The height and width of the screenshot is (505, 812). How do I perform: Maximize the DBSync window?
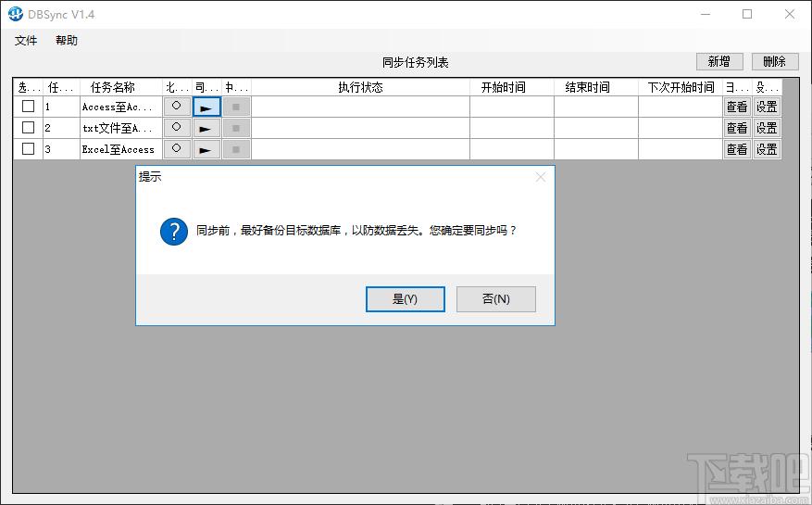[747, 14]
